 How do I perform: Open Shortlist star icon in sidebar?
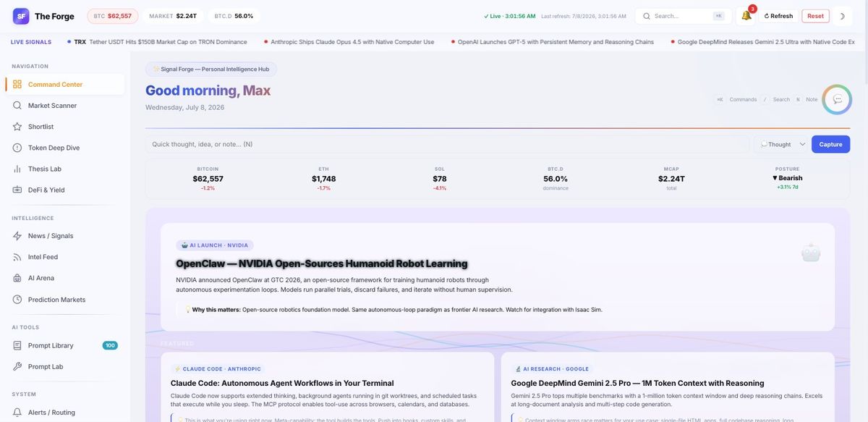point(17,127)
